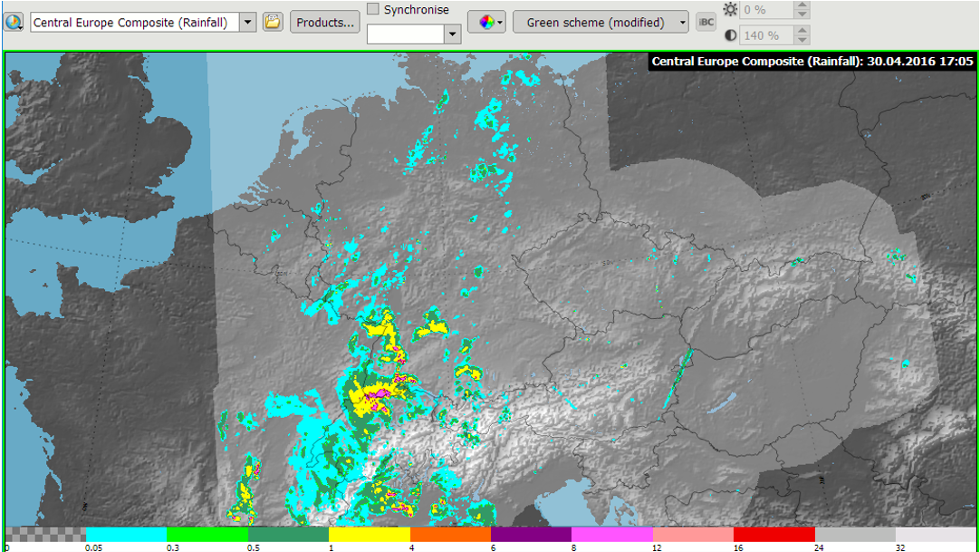
Task: Open the Green scheme (modified) dropdown
Action: click(600, 23)
